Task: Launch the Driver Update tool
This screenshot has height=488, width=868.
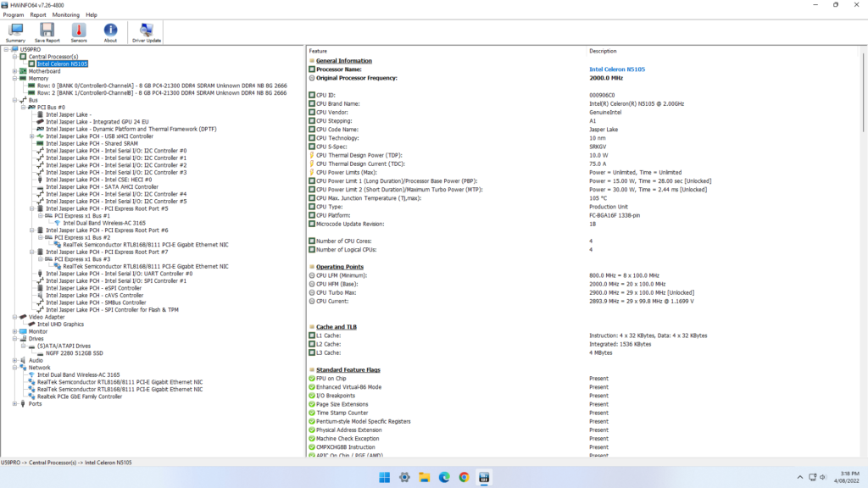Action: [147, 32]
